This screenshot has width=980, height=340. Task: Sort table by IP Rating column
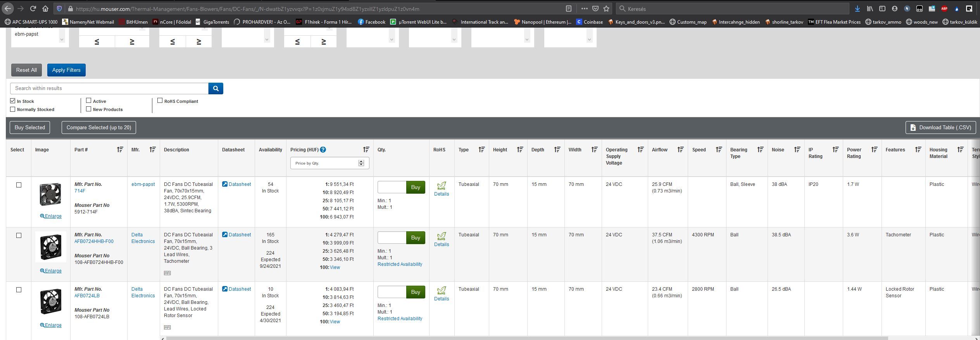point(835,149)
